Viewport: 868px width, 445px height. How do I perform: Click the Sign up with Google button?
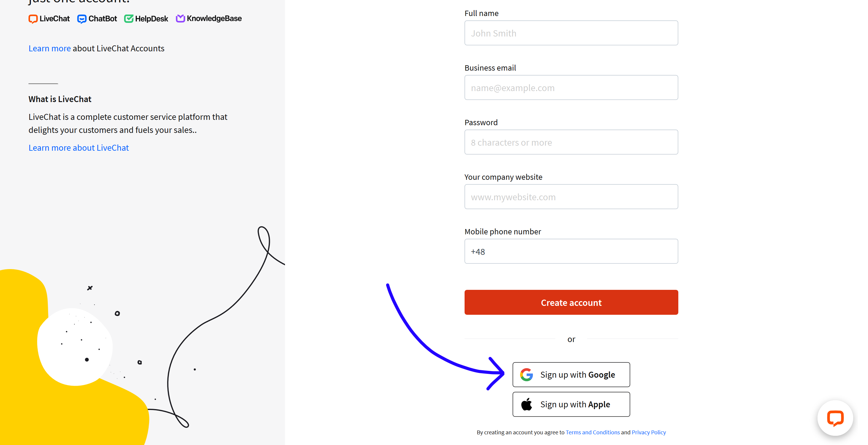(x=571, y=375)
